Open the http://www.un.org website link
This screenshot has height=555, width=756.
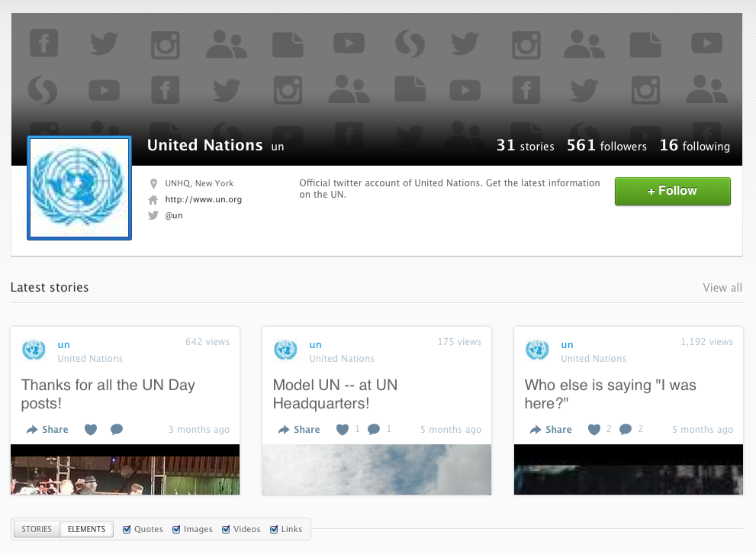pyautogui.click(x=203, y=199)
